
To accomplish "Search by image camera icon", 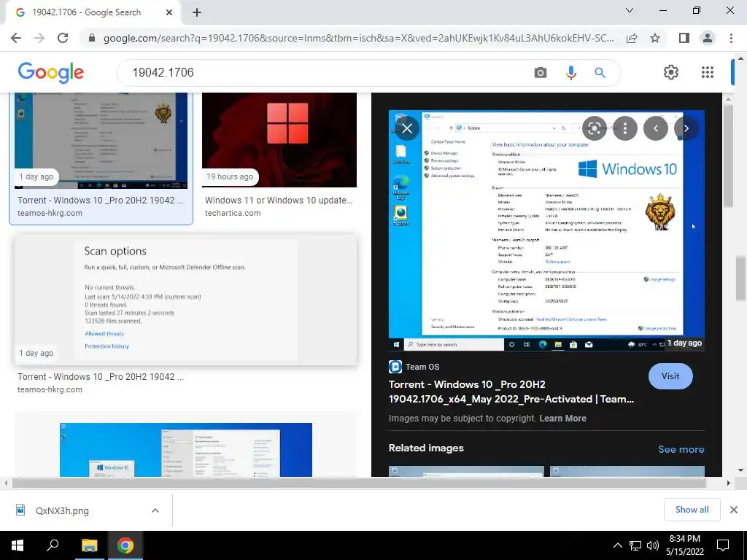I will [x=541, y=72].
